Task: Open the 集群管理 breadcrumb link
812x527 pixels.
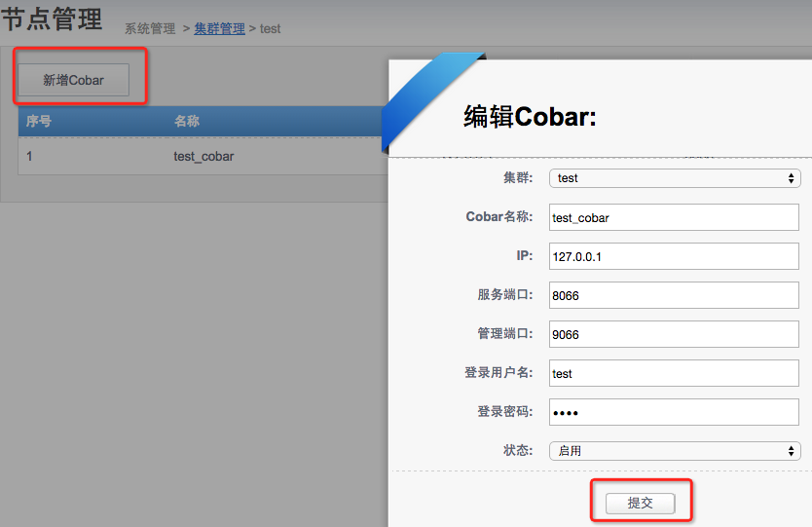Action: pyautogui.click(x=220, y=28)
